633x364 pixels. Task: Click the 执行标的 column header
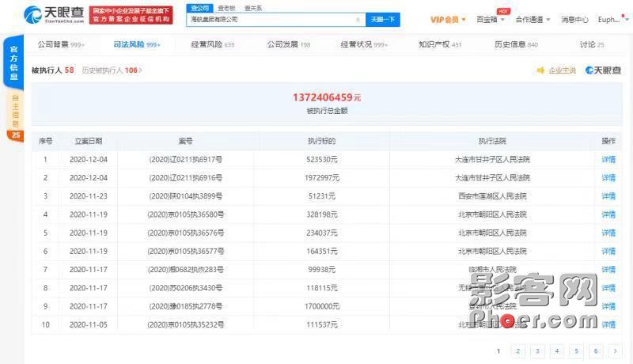(321, 141)
